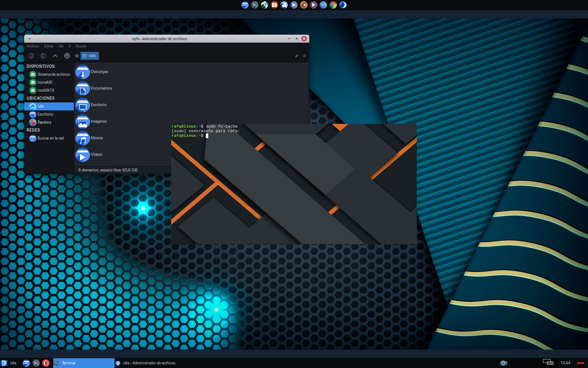Click the home directory toolbar icon

click(x=67, y=56)
